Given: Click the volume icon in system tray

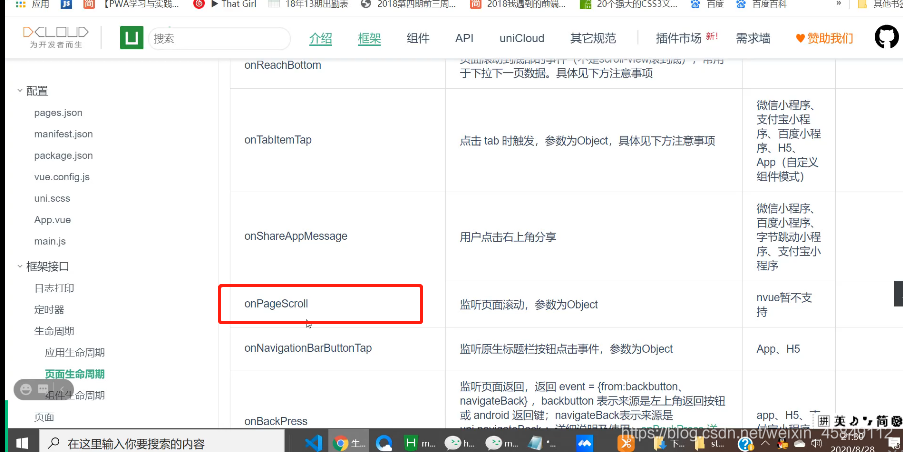Looking at the screenshot, I should (816, 444).
